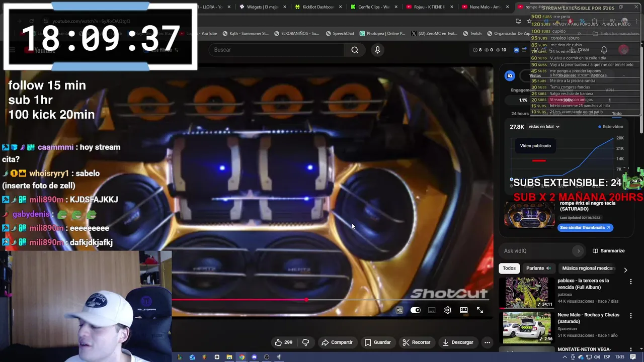Dislike the video
Image resolution: width=644 pixels, height=362 pixels.
(305, 342)
